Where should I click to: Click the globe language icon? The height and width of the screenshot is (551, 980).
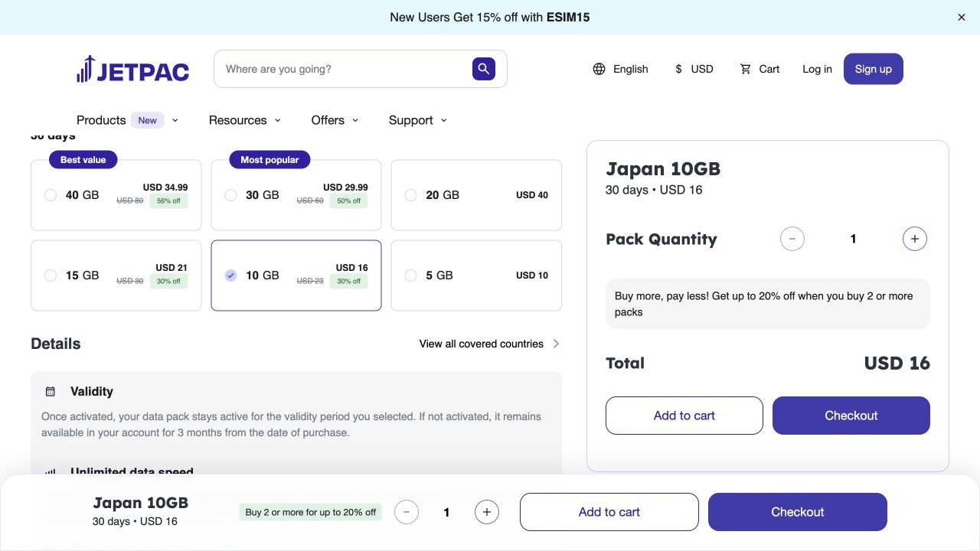coord(599,69)
